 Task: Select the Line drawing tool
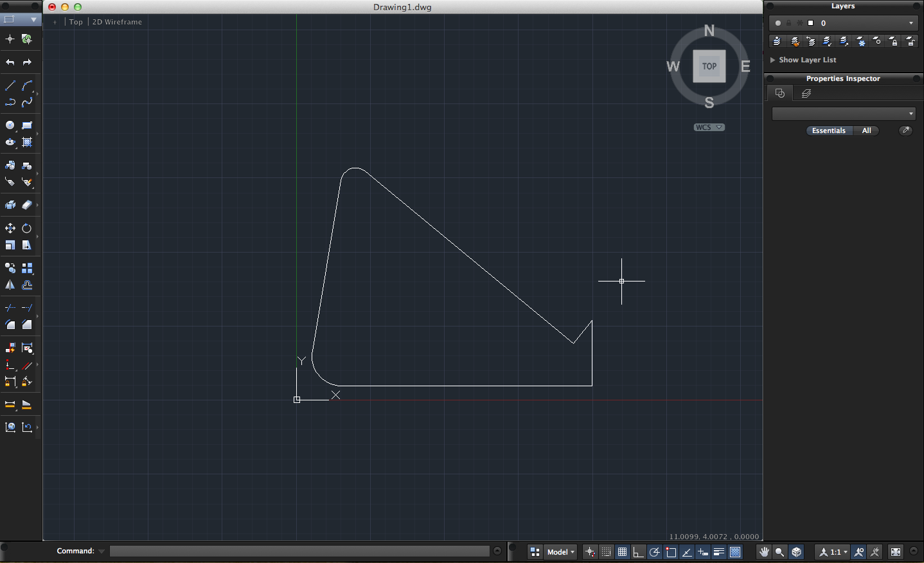pyautogui.click(x=10, y=85)
